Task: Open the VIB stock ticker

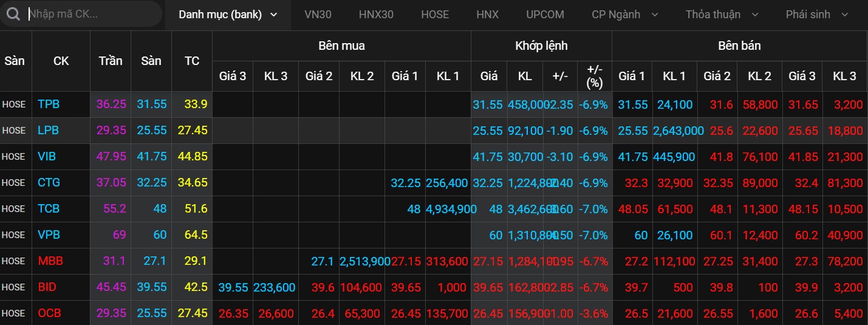Action: (x=47, y=157)
